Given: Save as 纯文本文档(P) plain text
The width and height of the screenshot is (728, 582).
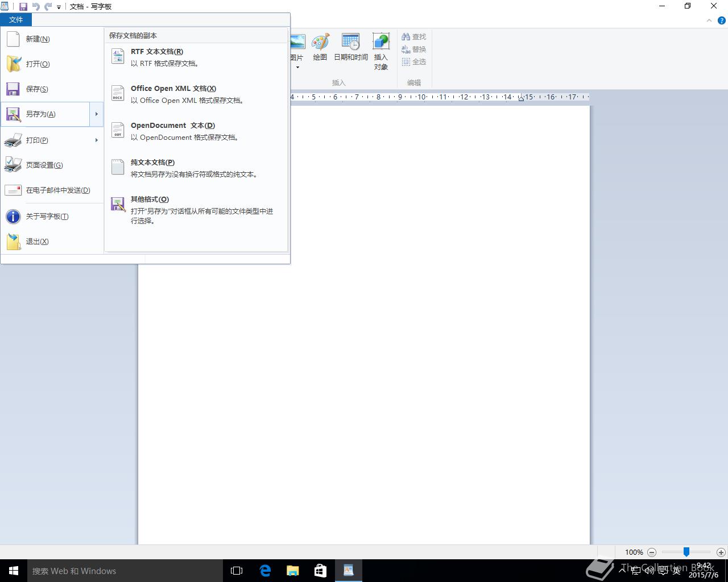Looking at the screenshot, I should pyautogui.click(x=196, y=168).
